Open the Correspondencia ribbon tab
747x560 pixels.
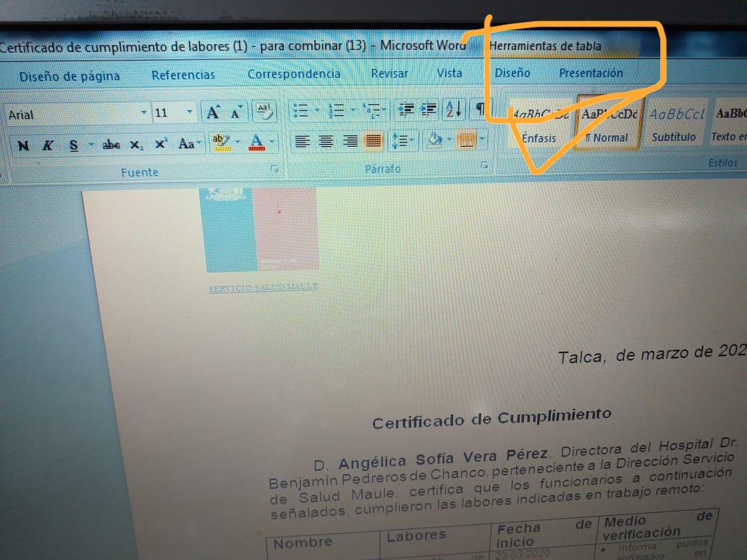click(x=293, y=74)
